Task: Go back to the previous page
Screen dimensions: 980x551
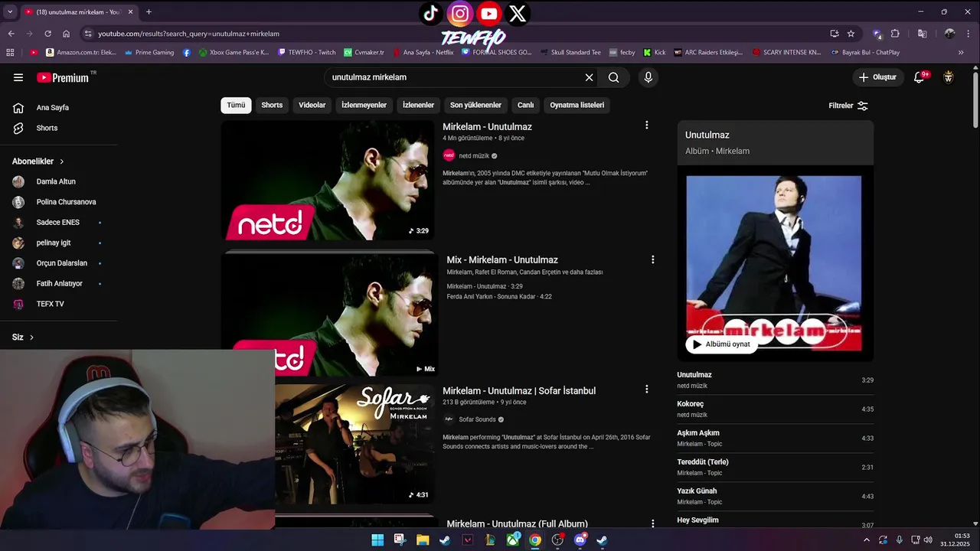Action: click(11, 34)
